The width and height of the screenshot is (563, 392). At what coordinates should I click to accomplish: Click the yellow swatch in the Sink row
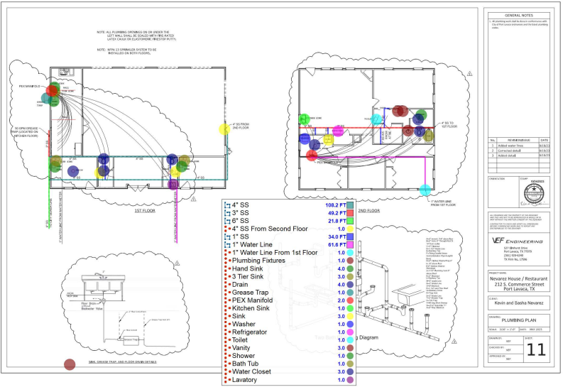(x=350, y=316)
